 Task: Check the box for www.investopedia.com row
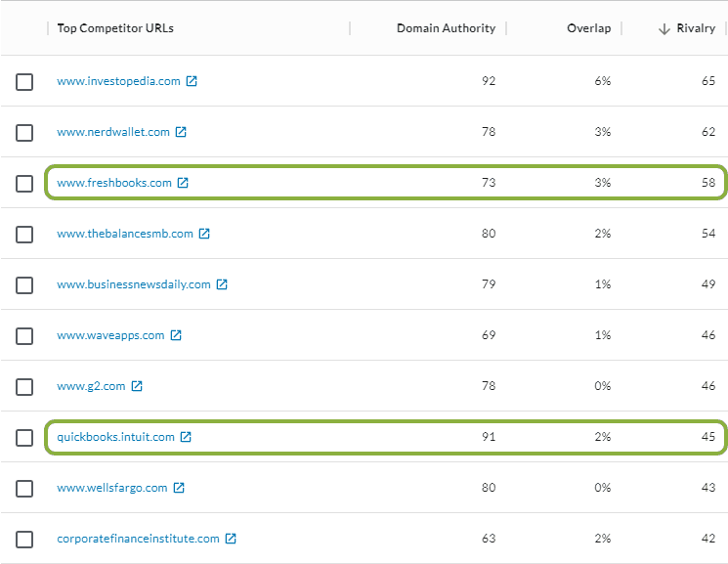click(24, 82)
